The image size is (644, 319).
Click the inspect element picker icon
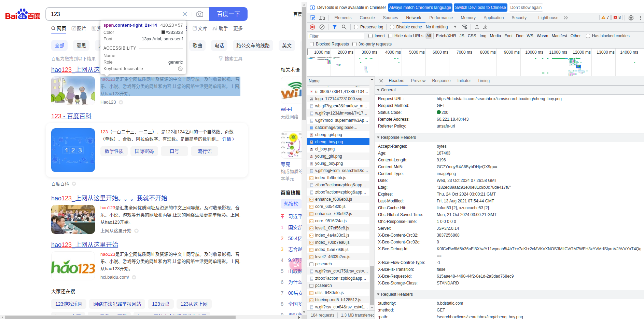pos(312,18)
